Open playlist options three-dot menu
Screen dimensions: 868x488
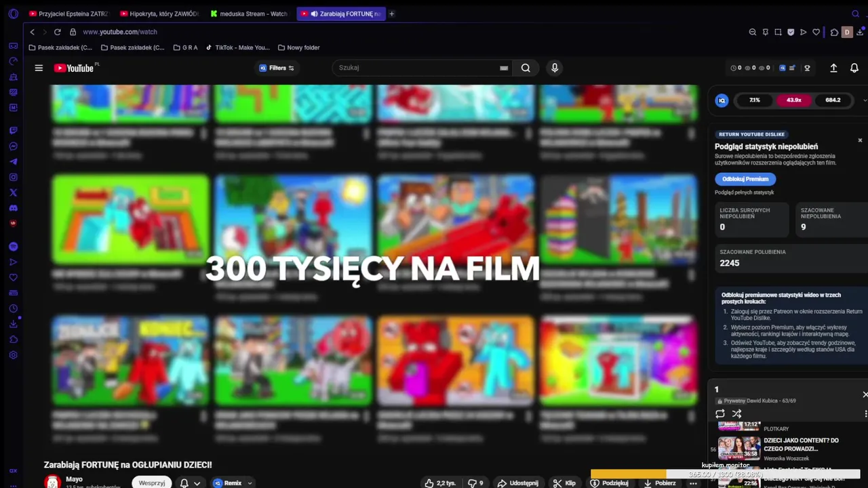[865, 413]
